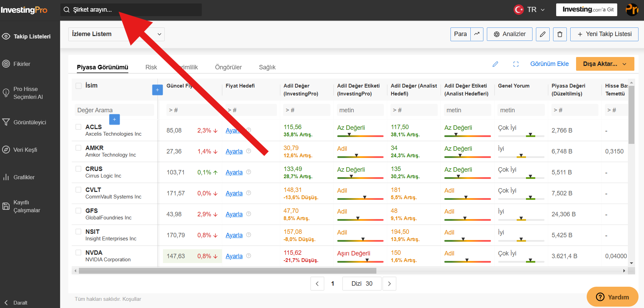The height and width of the screenshot is (308, 644).
Task: Open Dışa Aktar export dropdown
Action: [605, 64]
